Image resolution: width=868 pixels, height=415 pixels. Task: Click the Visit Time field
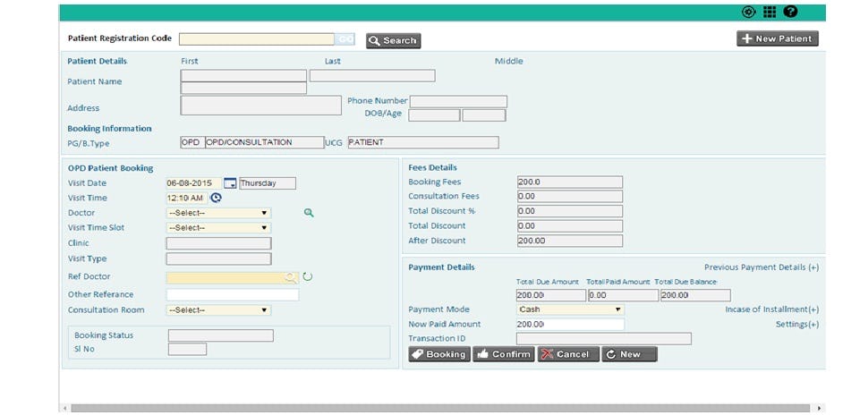click(187, 198)
